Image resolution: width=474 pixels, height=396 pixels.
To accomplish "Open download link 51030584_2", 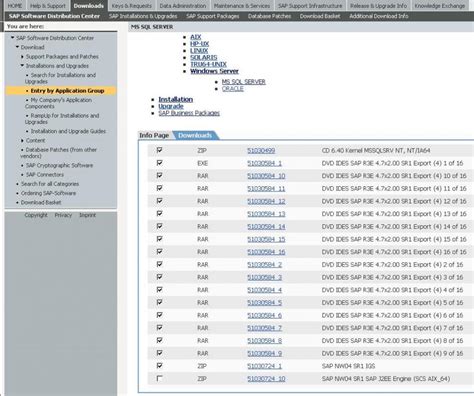I will click(264, 265).
